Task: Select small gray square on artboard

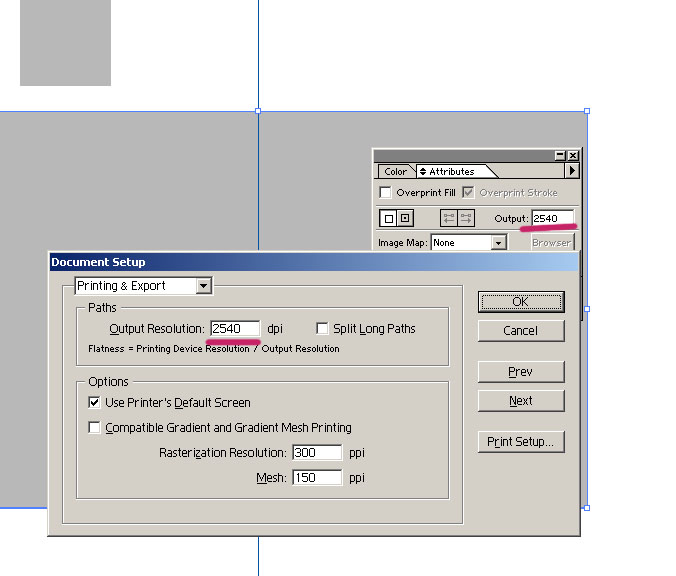Action: (x=65, y=42)
